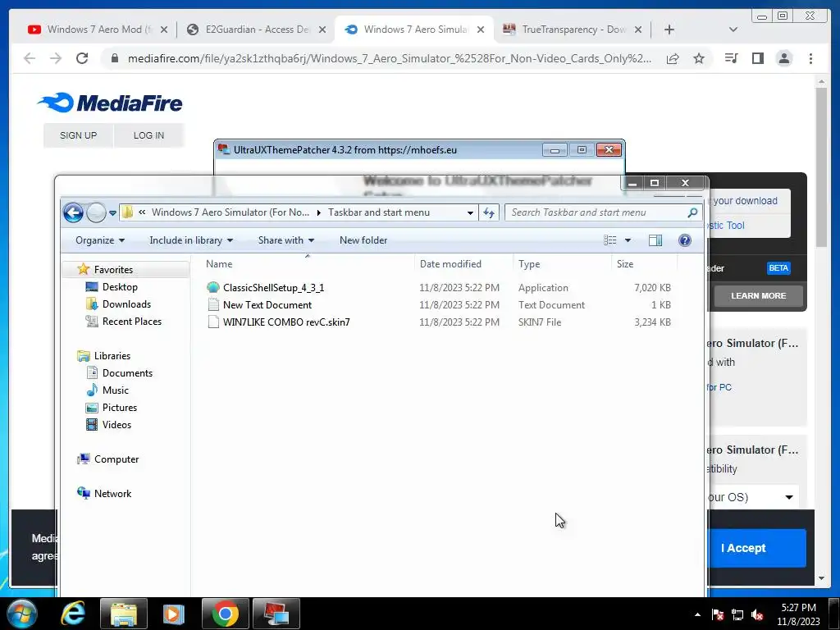Open Desktop in Favorites
The width and height of the screenshot is (840, 630).
point(120,287)
